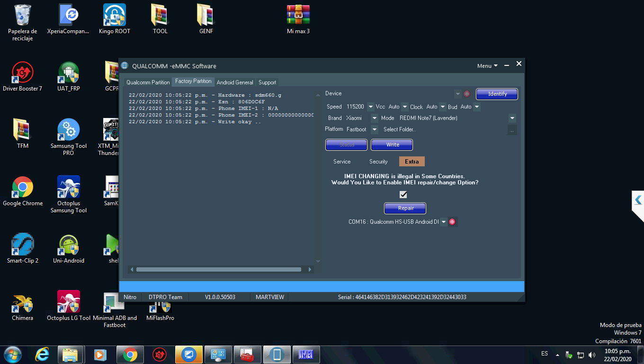
Task: Open the Brand Xiaomi dropdown
Action: coord(374,118)
